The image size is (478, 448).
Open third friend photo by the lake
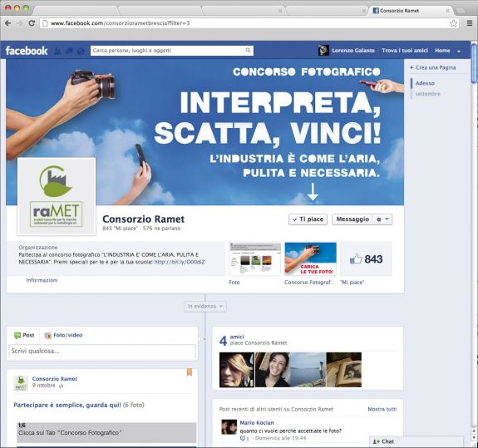(308, 370)
